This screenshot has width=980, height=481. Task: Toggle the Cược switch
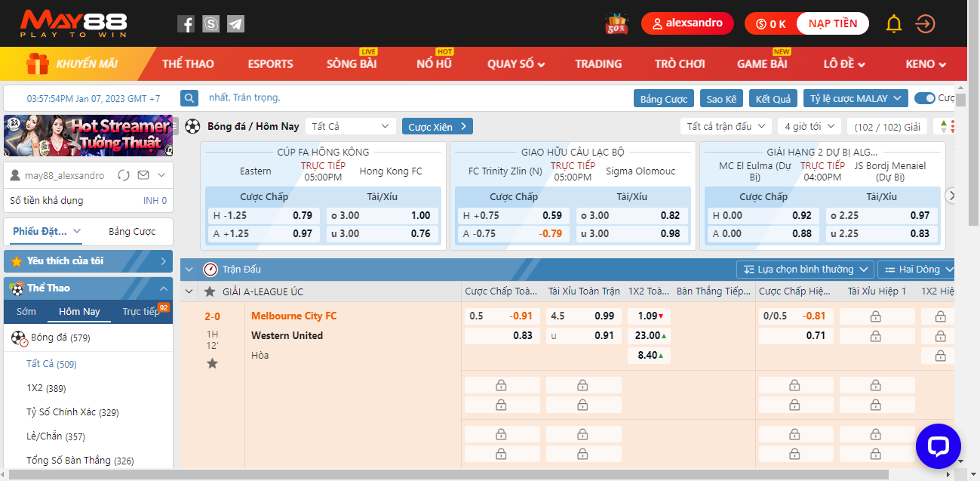tap(924, 98)
